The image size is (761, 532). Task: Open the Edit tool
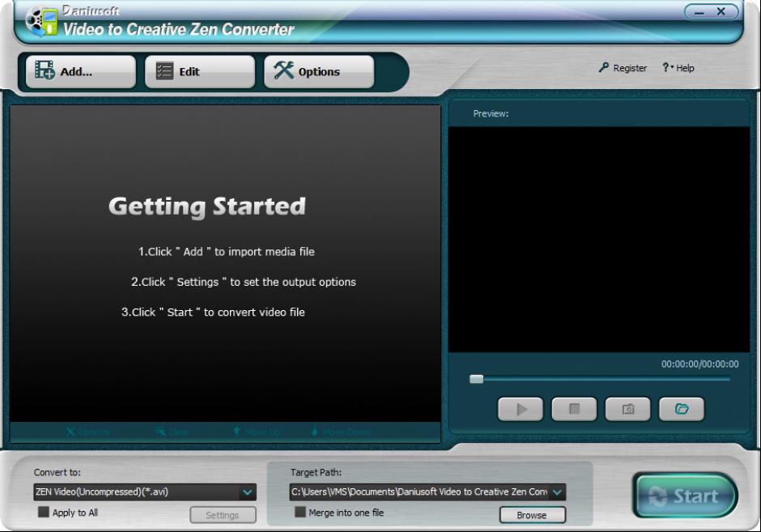199,72
